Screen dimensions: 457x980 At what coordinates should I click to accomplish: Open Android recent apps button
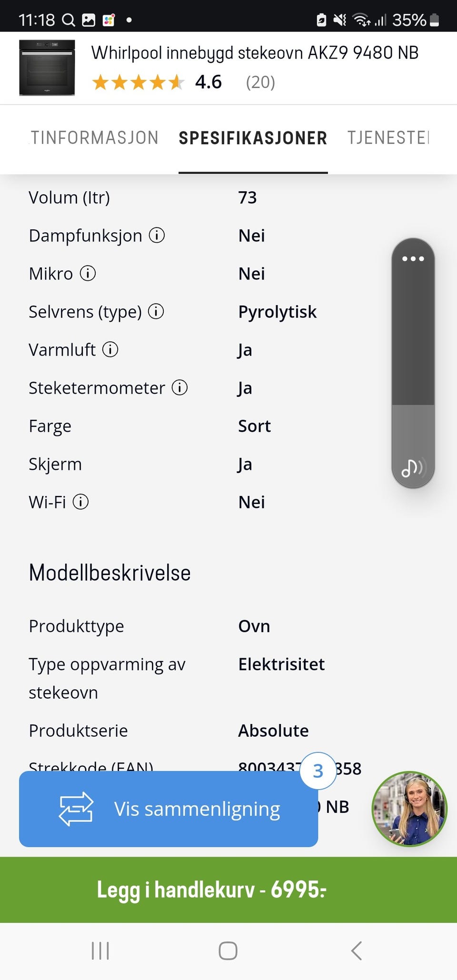[100, 950]
